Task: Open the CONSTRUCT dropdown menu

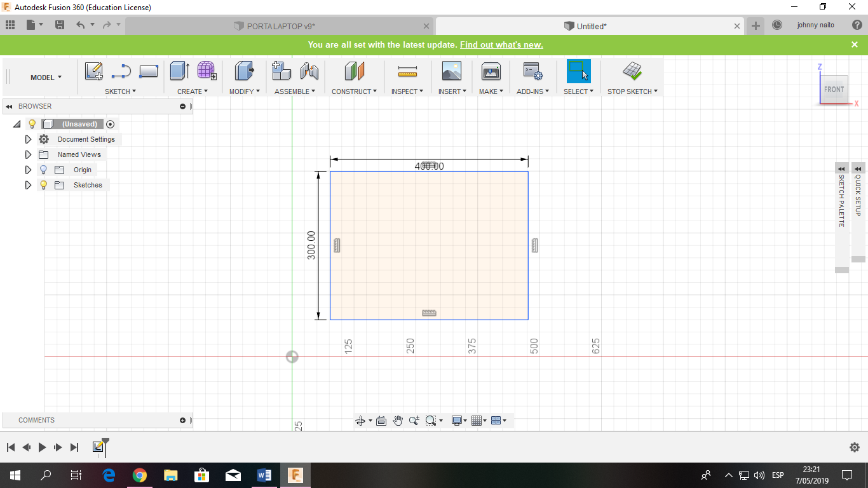Action: click(x=354, y=91)
